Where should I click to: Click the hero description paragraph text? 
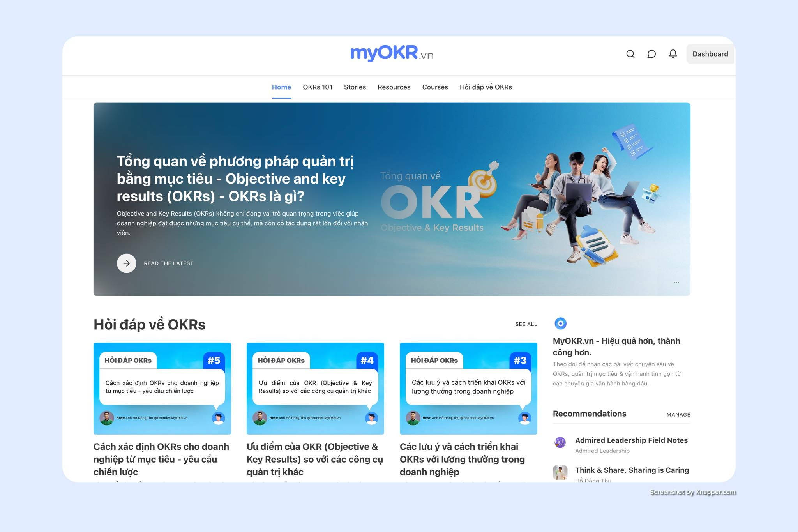coord(242,223)
